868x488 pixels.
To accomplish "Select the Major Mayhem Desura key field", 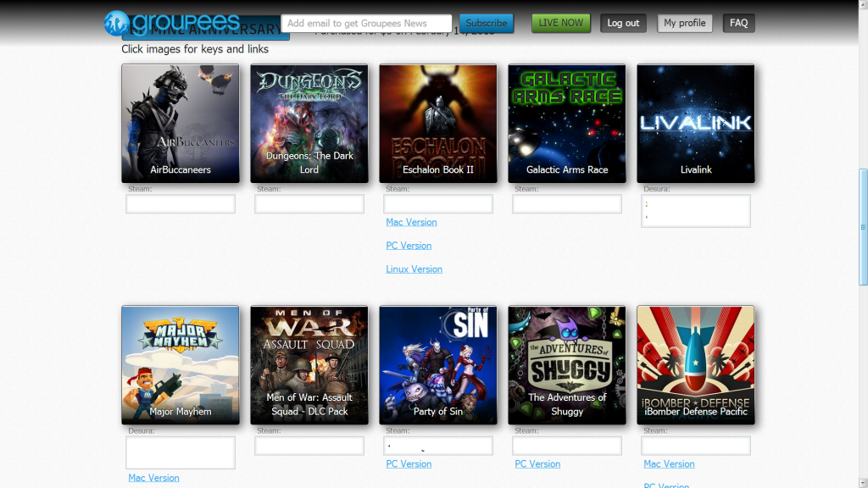I will pos(181,452).
